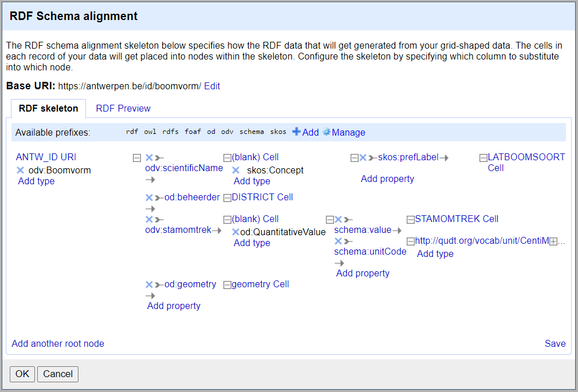
Task: Click the OK button
Action: coord(22,374)
